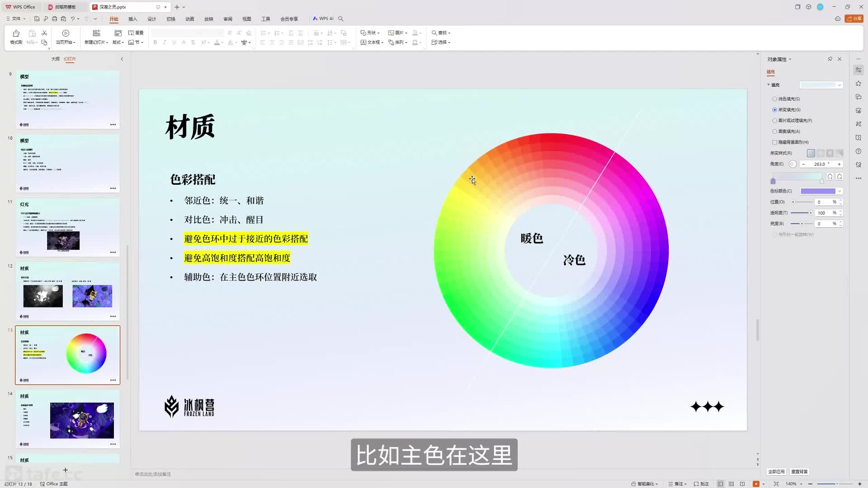Select the first linear gradient style swatch
The image size is (868, 488).
811,153
